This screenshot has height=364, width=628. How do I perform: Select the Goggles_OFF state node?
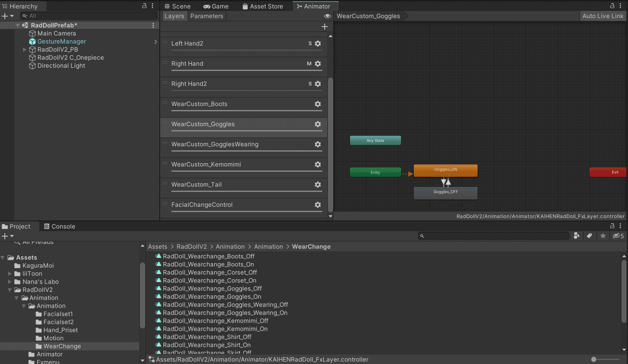(445, 193)
